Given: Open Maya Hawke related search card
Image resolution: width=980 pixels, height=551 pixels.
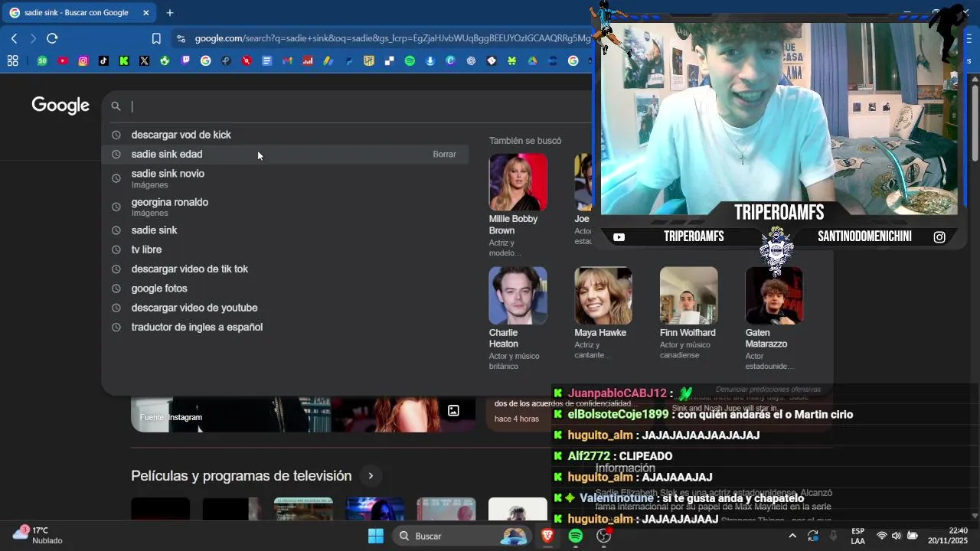Looking at the screenshot, I should [603, 313].
